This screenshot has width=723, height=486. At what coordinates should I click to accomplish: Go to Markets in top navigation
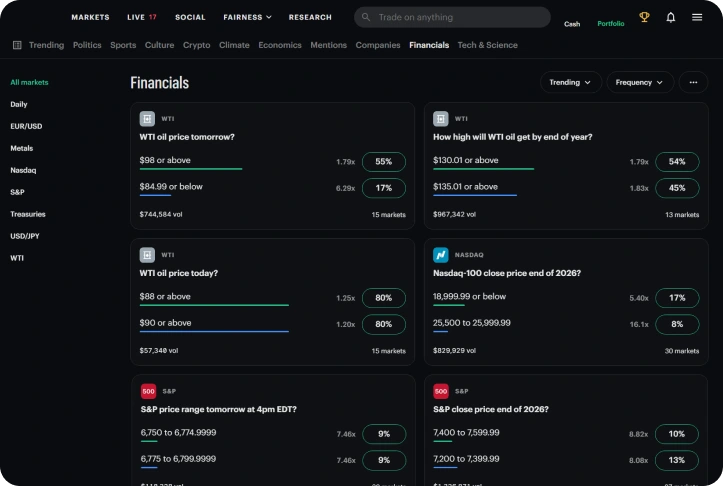[x=90, y=17]
